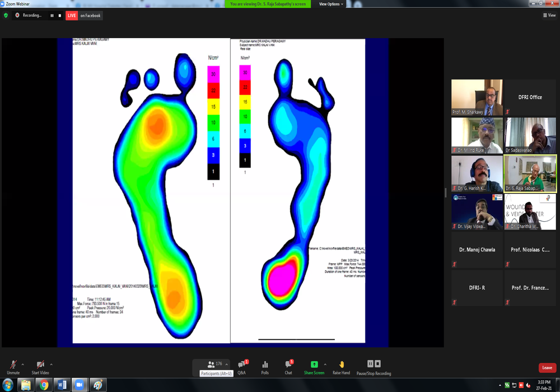The width and height of the screenshot is (560, 392).
Task: Expand the video options arrow beside Start Video
Action: click(x=52, y=365)
